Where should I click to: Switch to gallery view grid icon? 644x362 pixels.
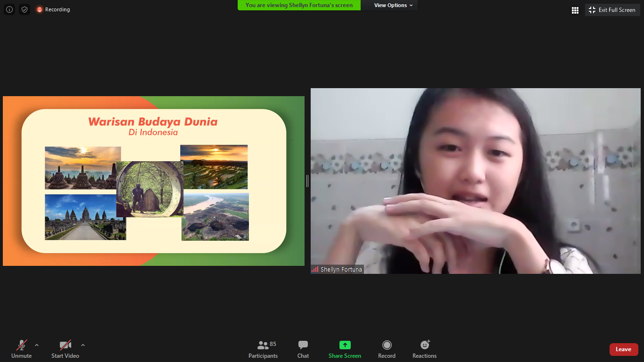click(x=575, y=10)
